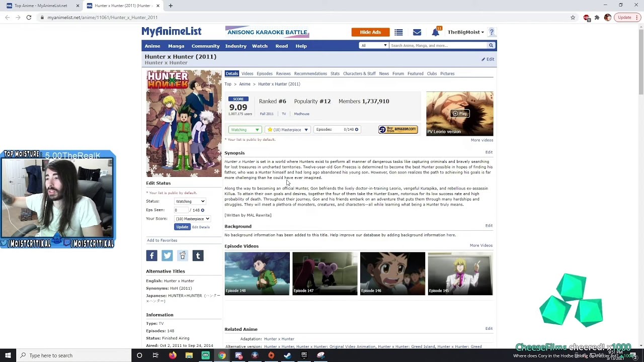The image size is (644, 362).
Task: Open the messages envelope icon
Action: click(x=417, y=32)
